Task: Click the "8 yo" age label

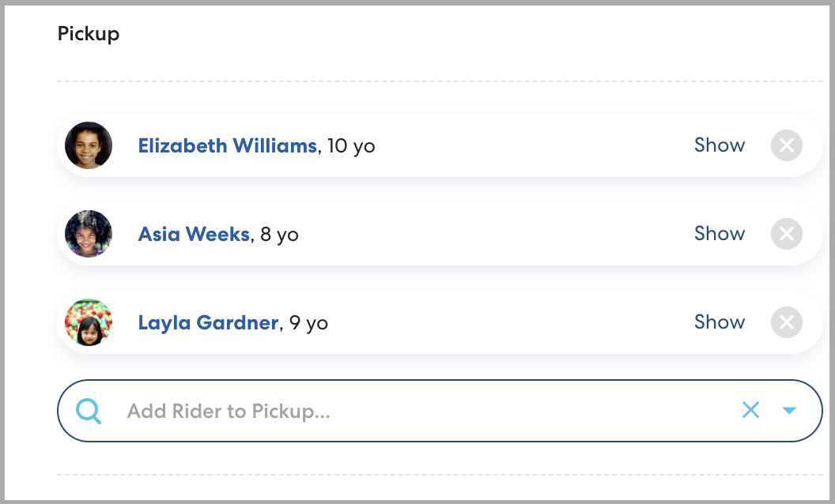Action: pyautogui.click(x=280, y=235)
